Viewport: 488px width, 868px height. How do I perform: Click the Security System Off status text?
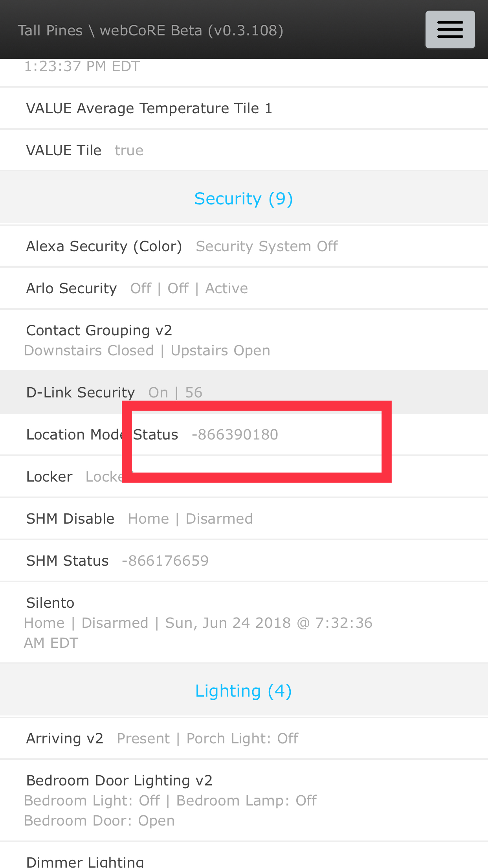[x=267, y=246]
